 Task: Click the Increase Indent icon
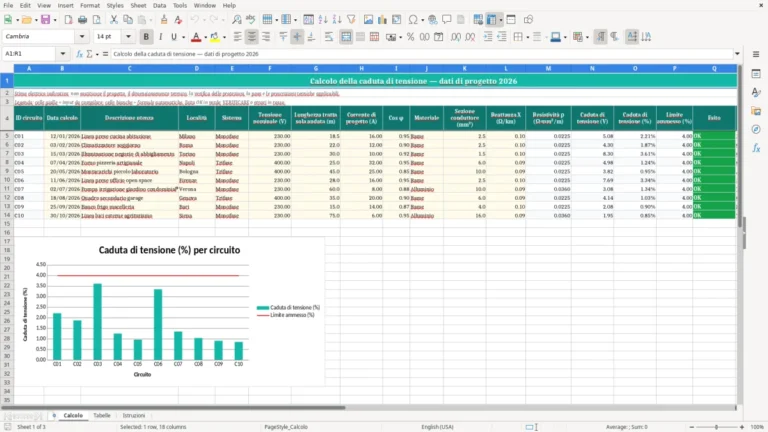point(488,37)
